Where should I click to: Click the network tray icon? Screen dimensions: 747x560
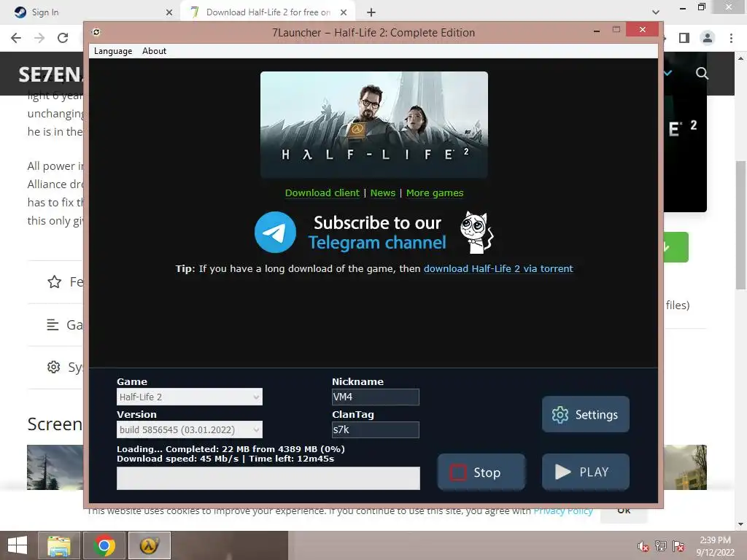click(x=661, y=546)
